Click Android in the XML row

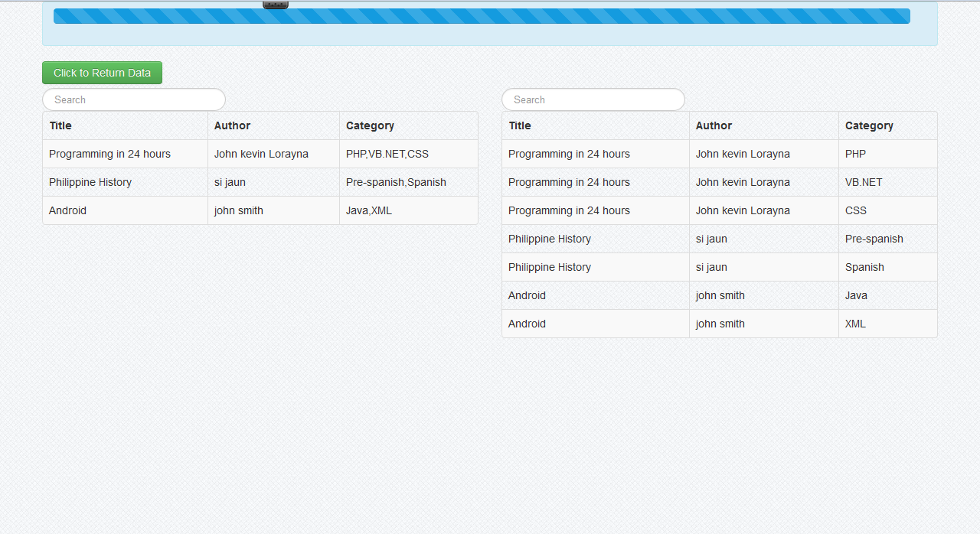point(527,324)
